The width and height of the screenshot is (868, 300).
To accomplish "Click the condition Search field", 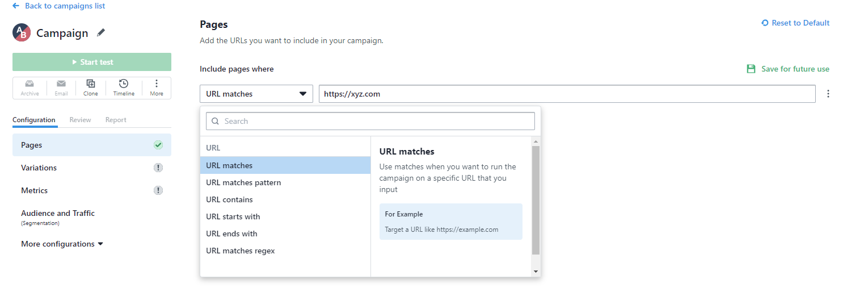I will coord(370,121).
